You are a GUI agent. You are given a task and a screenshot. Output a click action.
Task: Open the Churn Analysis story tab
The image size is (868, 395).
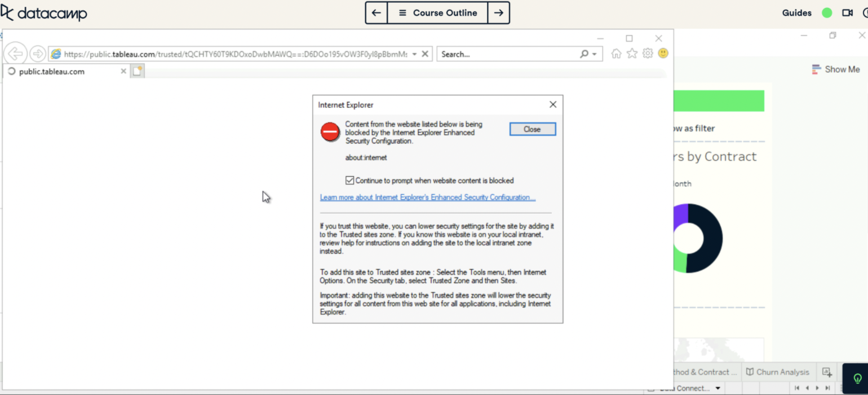click(x=777, y=372)
